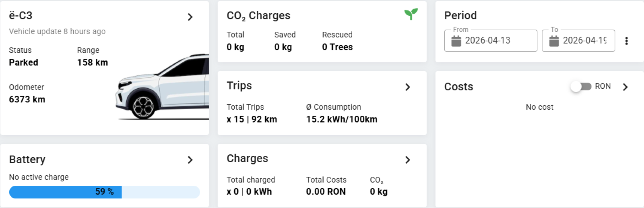Toggle the RON currency switch
Image resolution: width=644 pixels, height=208 pixels.
(581, 87)
